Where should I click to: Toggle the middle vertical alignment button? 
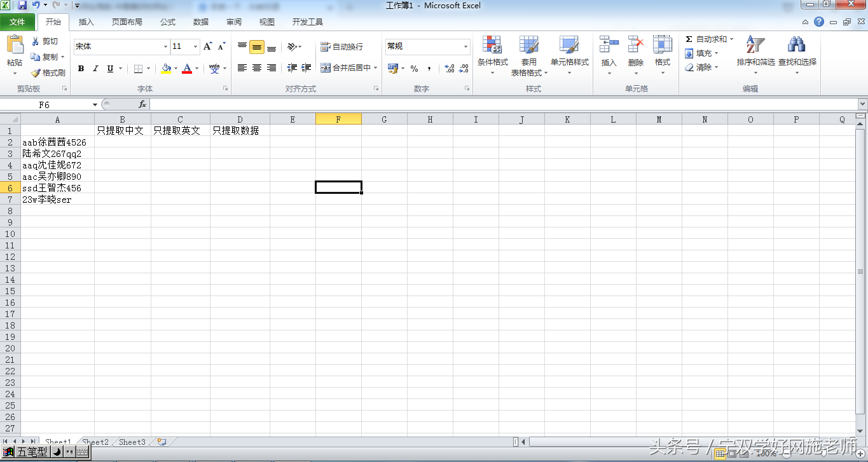click(257, 47)
